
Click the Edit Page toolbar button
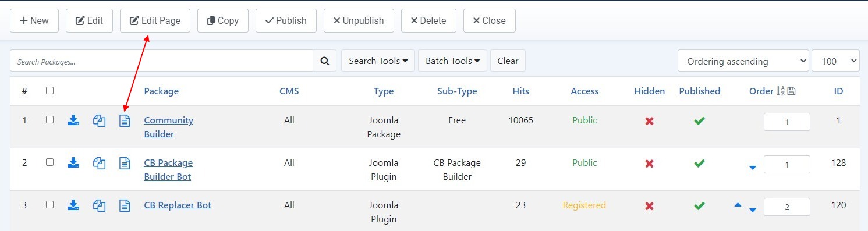[x=155, y=20]
